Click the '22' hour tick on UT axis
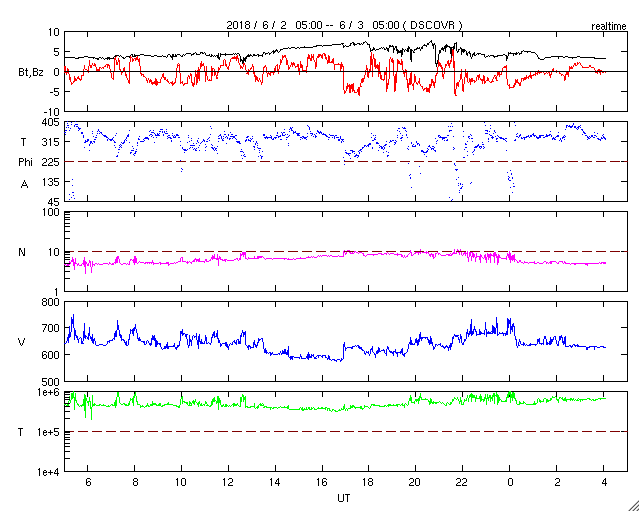This screenshot has height=512, width=640. click(x=462, y=483)
